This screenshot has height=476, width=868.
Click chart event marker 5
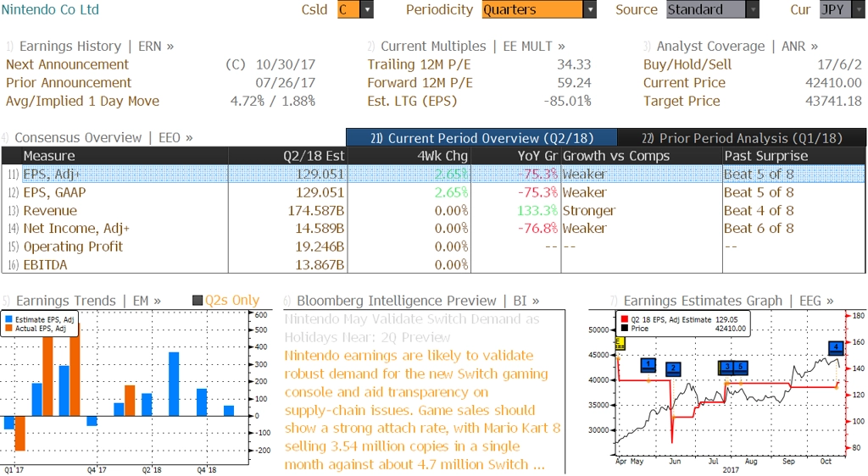point(741,367)
